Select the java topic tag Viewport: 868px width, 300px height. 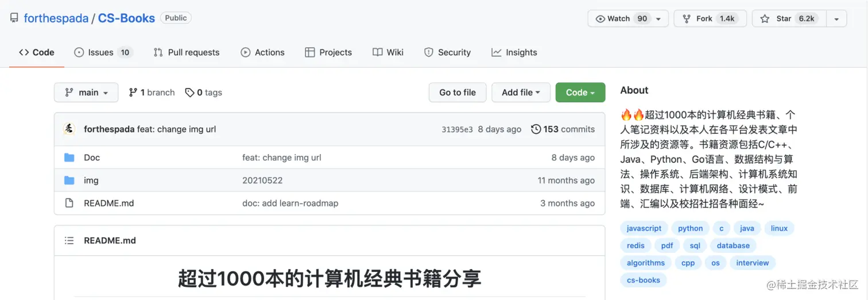point(747,228)
